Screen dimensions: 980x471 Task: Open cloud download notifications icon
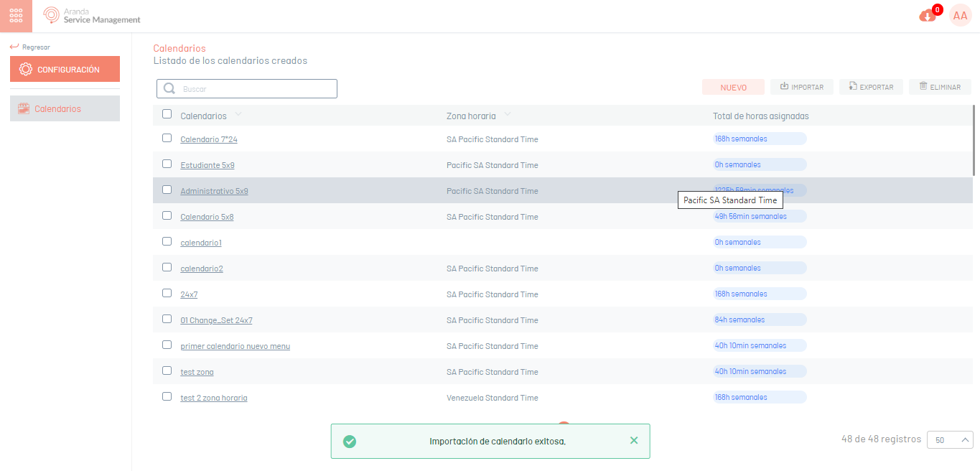click(928, 16)
